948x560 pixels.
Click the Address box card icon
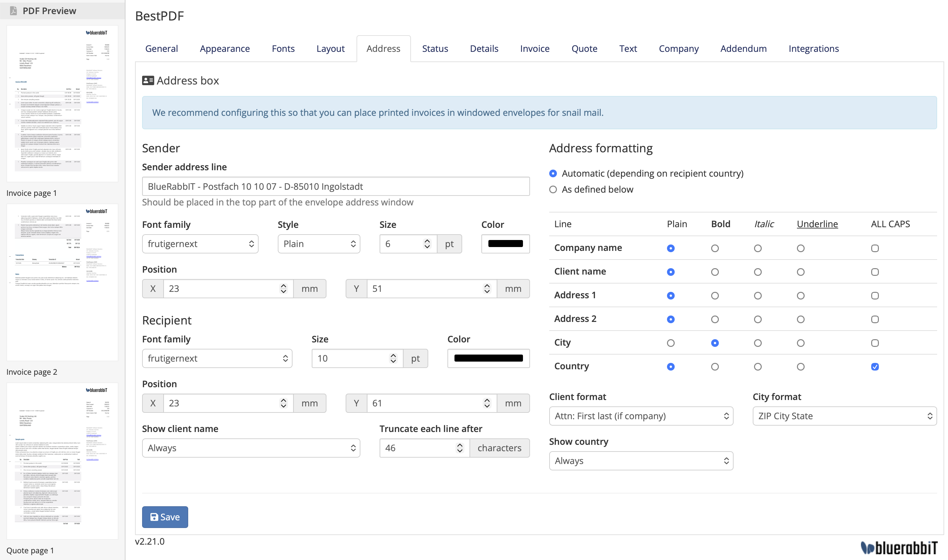point(148,80)
